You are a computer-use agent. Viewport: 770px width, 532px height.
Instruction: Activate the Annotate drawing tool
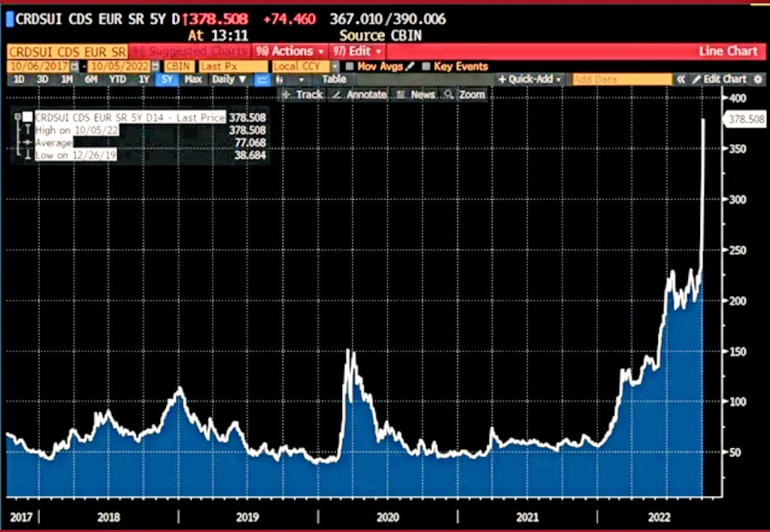coord(359,95)
